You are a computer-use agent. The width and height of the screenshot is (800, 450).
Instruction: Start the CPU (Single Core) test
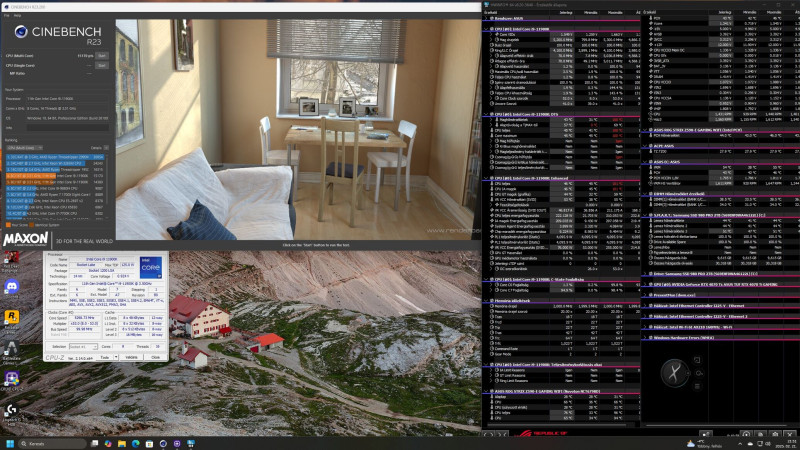pyautogui.click(x=102, y=65)
